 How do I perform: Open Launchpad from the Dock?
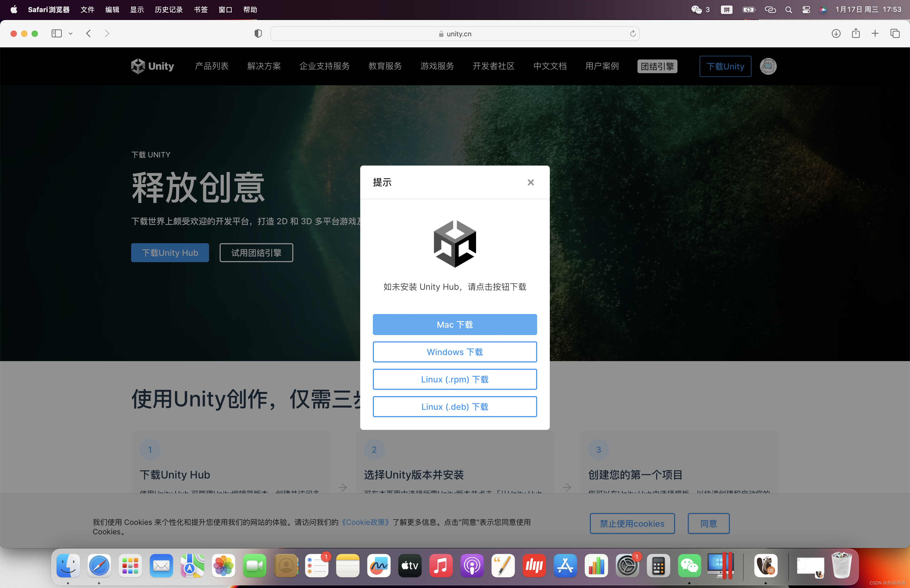130,565
